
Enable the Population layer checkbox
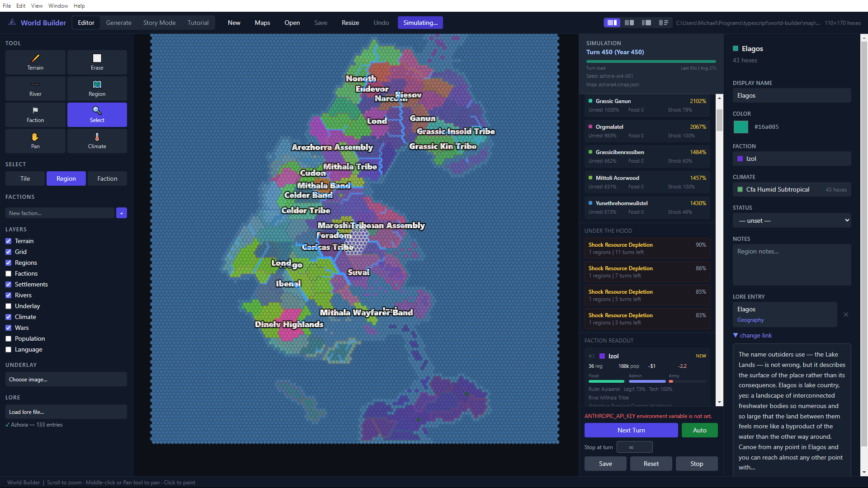8,339
